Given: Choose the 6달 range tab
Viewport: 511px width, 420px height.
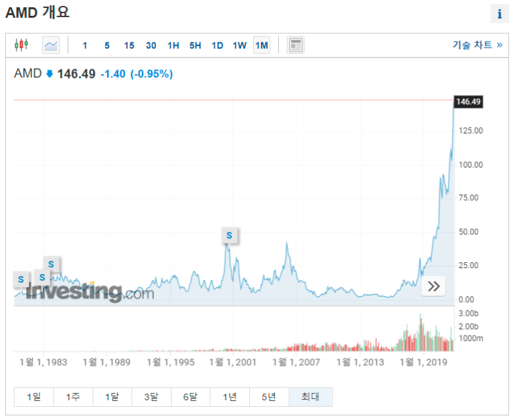Looking at the screenshot, I should click(190, 397).
